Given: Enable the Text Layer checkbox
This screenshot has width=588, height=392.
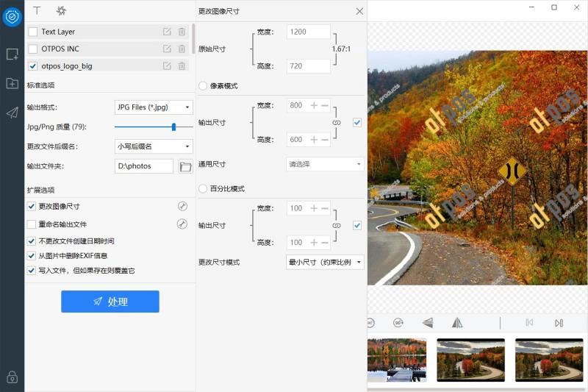Looking at the screenshot, I should click(x=32, y=32).
